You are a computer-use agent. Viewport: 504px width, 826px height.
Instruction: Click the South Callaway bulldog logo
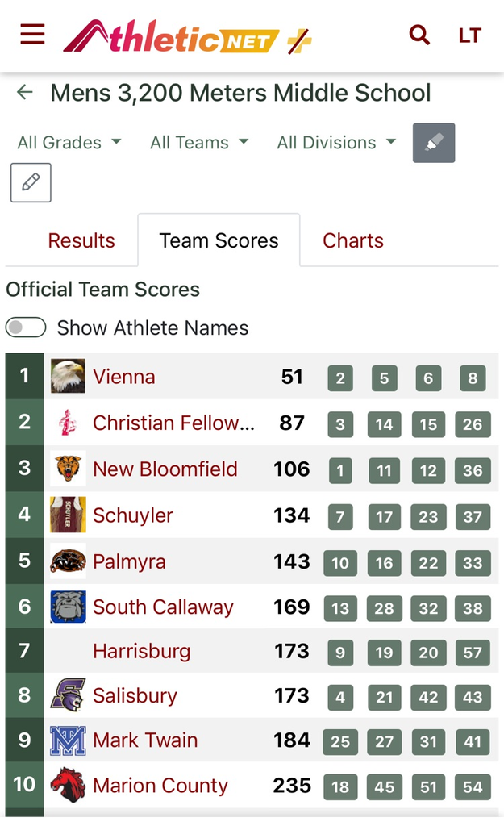[68, 607]
